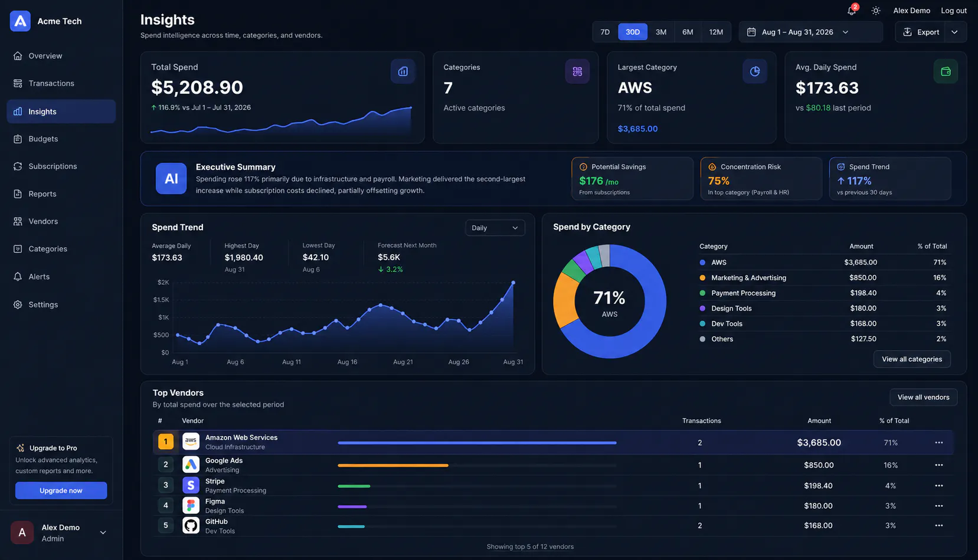Click Alex Demo name in header
The width and height of the screenshot is (978, 560).
911,11
